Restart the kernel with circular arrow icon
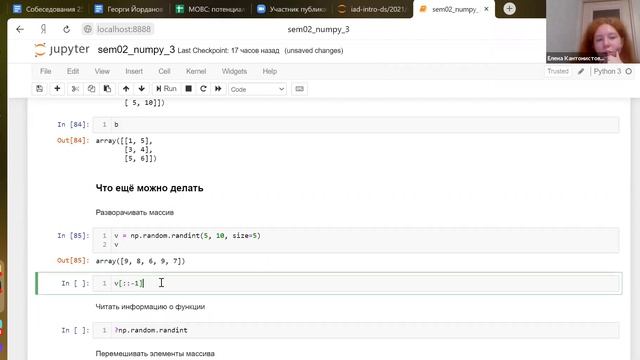 [x=203, y=89]
